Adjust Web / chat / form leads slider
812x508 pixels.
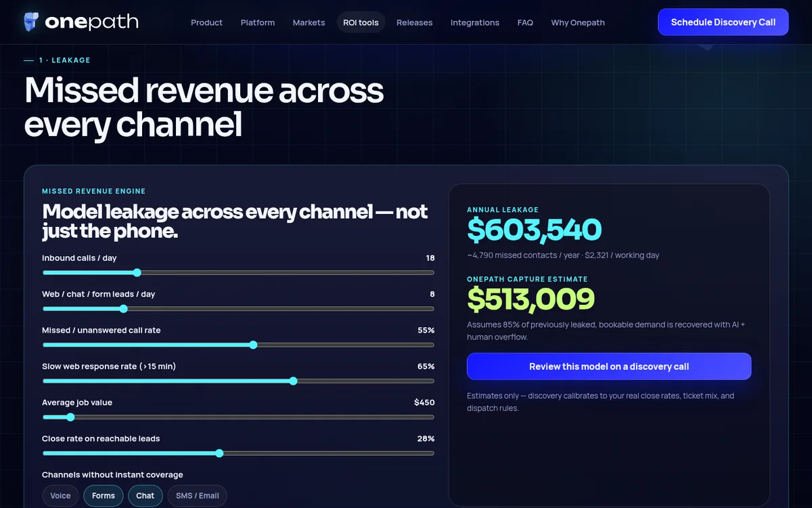tap(238, 308)
